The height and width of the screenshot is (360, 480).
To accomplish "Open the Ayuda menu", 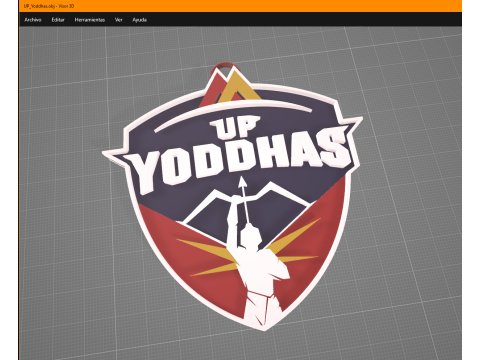I will click(x=139, y=20).
